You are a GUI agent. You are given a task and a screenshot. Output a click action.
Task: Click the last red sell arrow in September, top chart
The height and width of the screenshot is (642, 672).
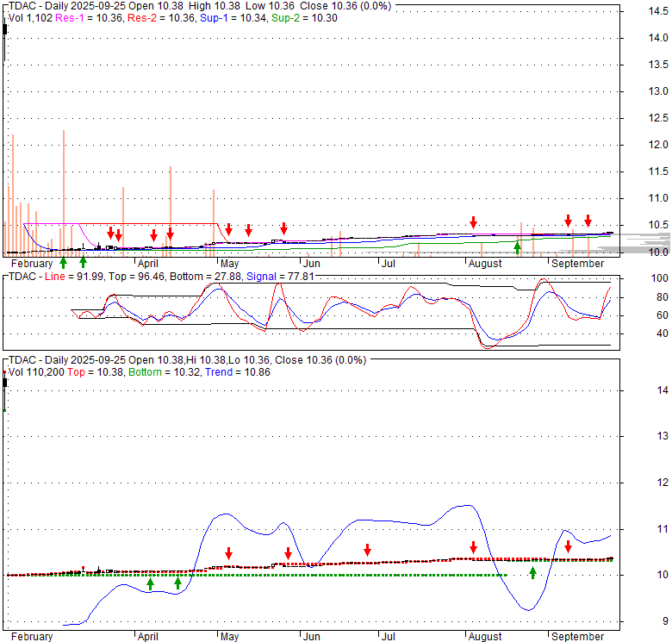coord(588,221)
